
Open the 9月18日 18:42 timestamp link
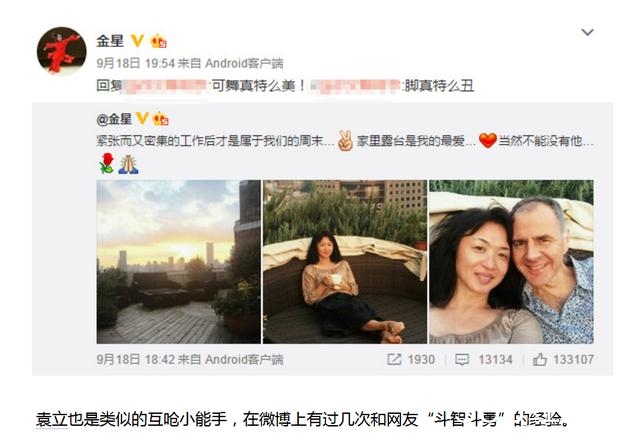(x=136, y=359)
